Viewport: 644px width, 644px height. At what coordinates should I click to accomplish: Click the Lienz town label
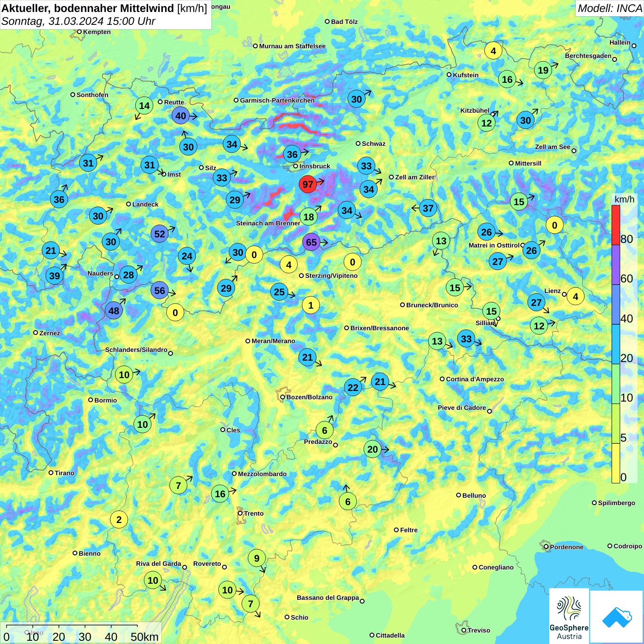(552, 291)
